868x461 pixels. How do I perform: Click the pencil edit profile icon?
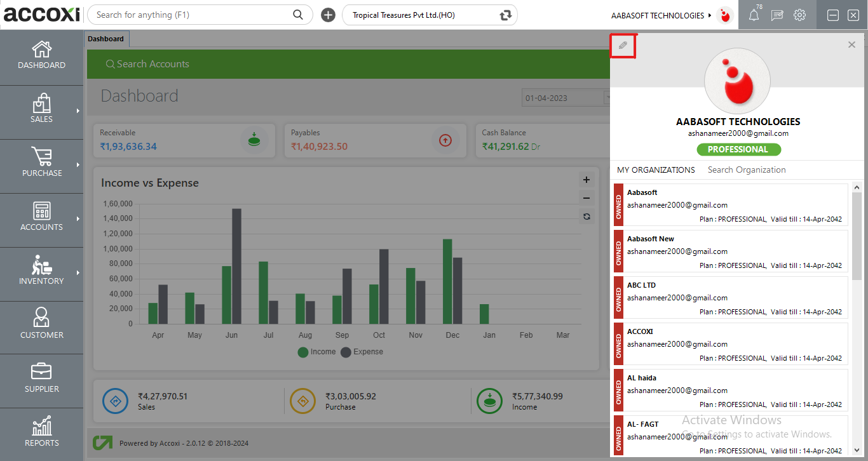point(623,46)
